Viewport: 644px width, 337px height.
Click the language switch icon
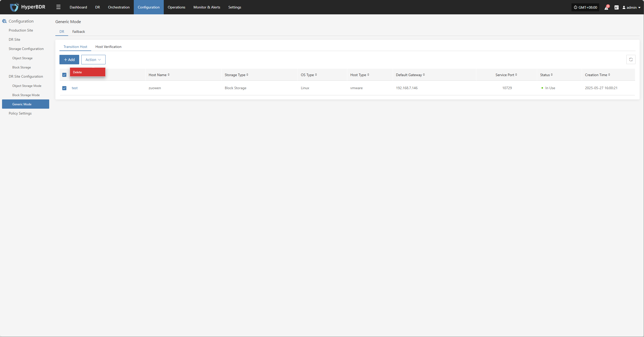pos(617,7)
